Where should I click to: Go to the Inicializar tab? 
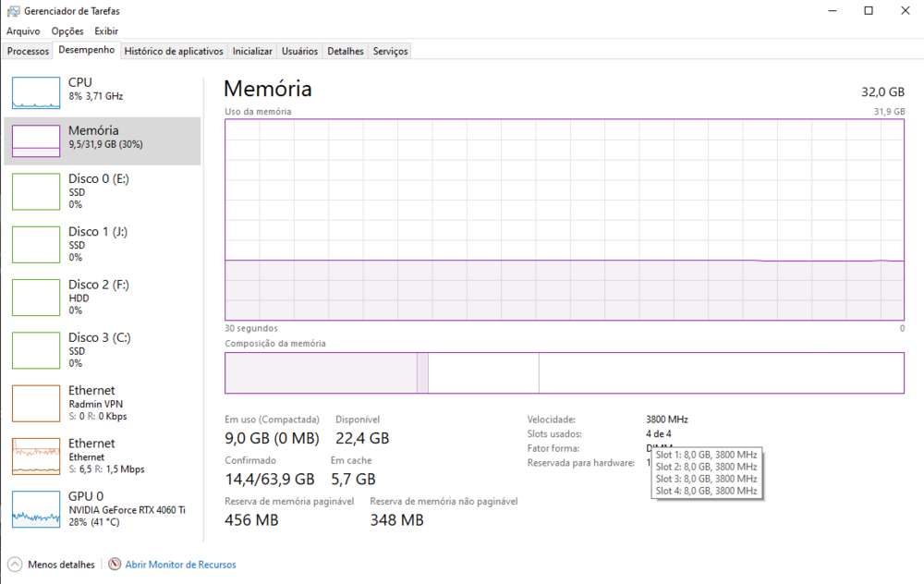252,52
